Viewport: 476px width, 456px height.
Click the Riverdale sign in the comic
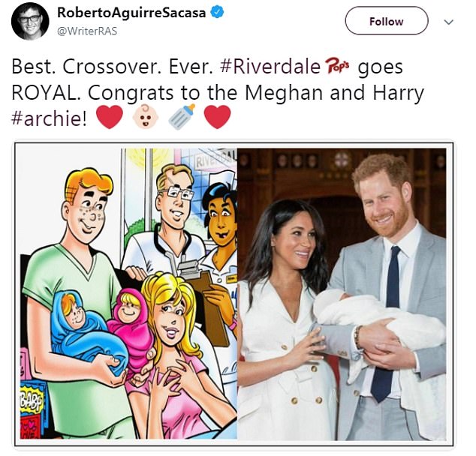pyautogui.click(x=215, y=158)
